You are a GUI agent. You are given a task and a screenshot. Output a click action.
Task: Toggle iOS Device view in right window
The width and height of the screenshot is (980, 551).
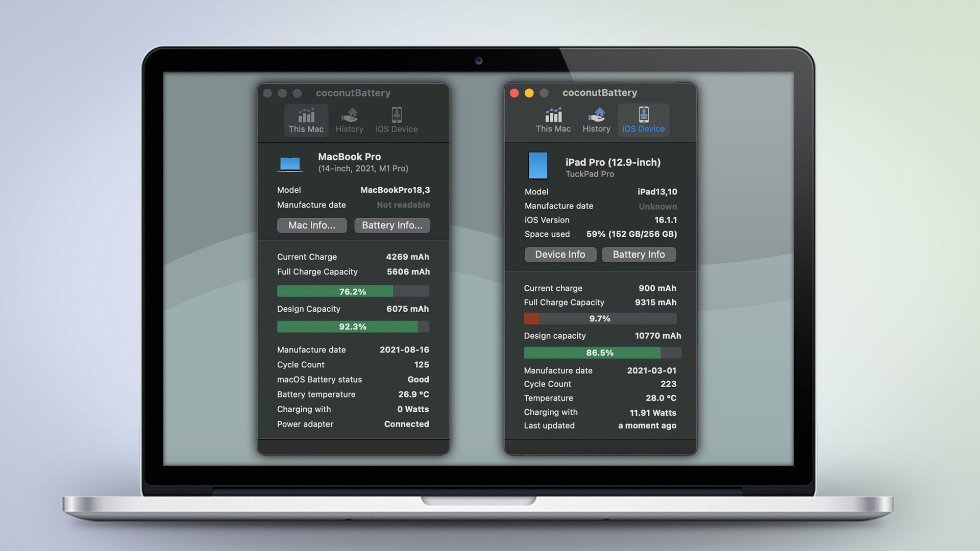pos(643,120)
